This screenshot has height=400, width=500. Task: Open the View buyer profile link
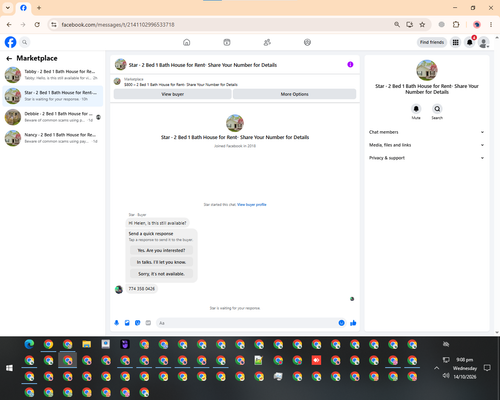pyautogui.click(x=252, y=205)
